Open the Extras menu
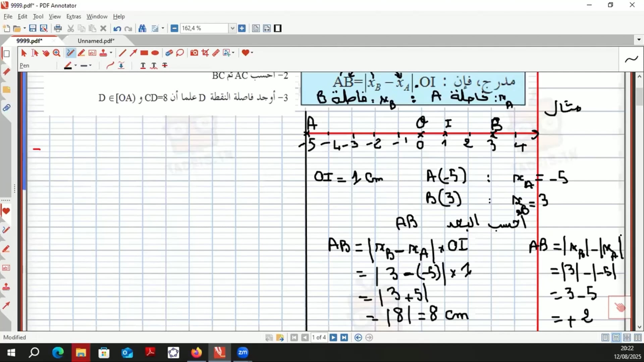Viewport: 644px width, 362px height. [73, 16]
